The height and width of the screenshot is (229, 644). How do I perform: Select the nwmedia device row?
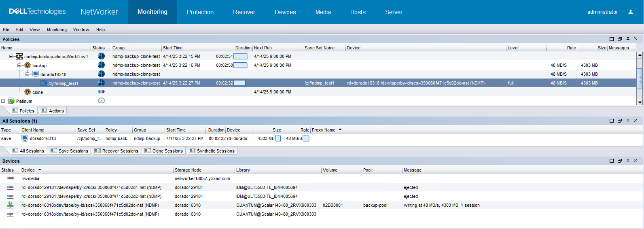(322, 178)
